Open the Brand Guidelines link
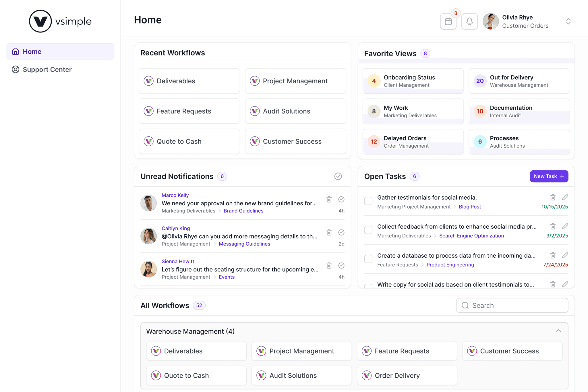 pos(243,211)
